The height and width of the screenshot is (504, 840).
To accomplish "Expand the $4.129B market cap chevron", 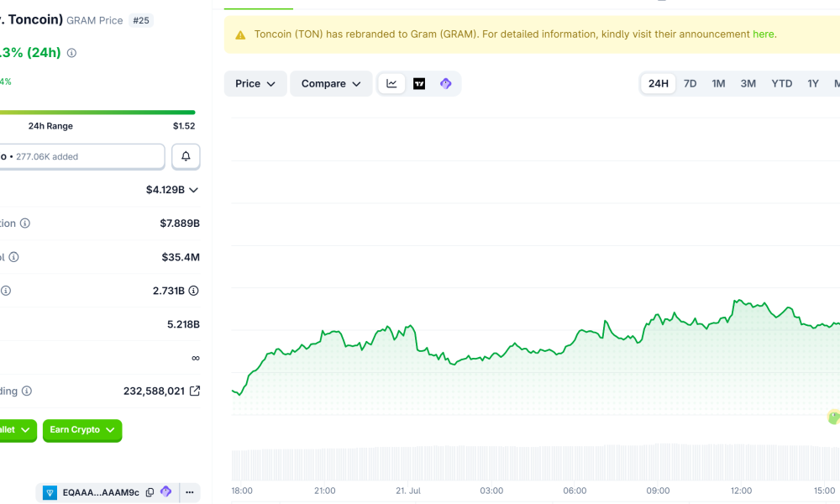I will pyautogui.click(x=194, y=190).
